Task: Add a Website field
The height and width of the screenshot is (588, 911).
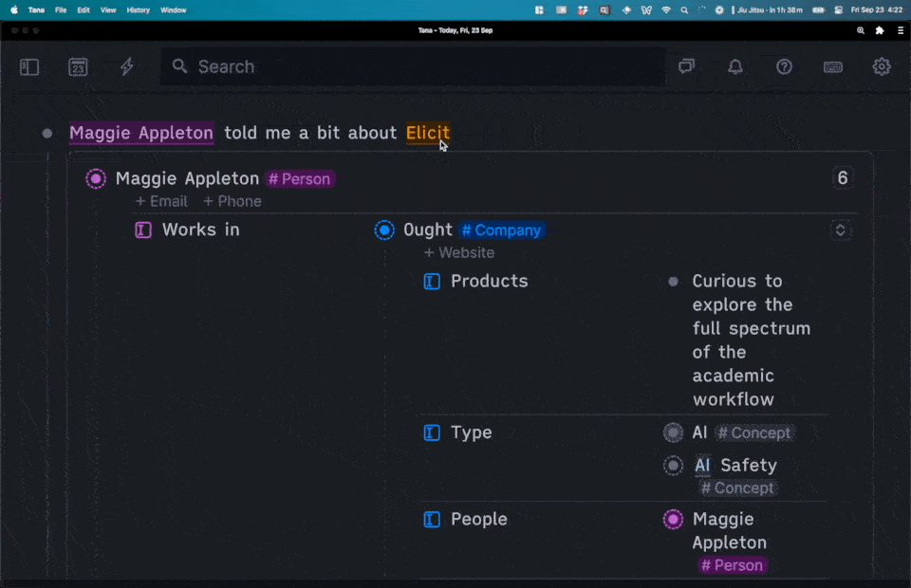Action: [459, 253]
